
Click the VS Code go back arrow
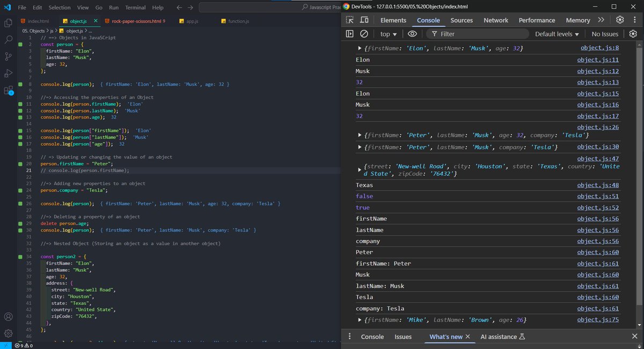[179, 8]
